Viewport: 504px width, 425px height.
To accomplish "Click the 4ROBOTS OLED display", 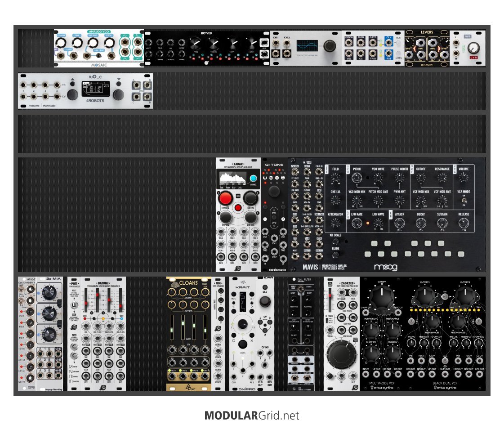I will pyautogui.click(x=95, y=89).
